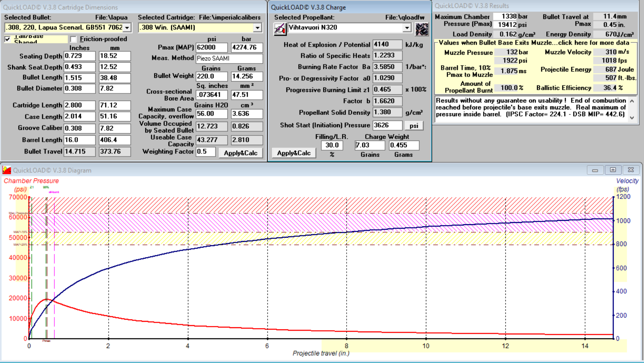The image size is (644, 363).
Task: Click the powder grain picture icon in Charge window
Action: (422, 29)
